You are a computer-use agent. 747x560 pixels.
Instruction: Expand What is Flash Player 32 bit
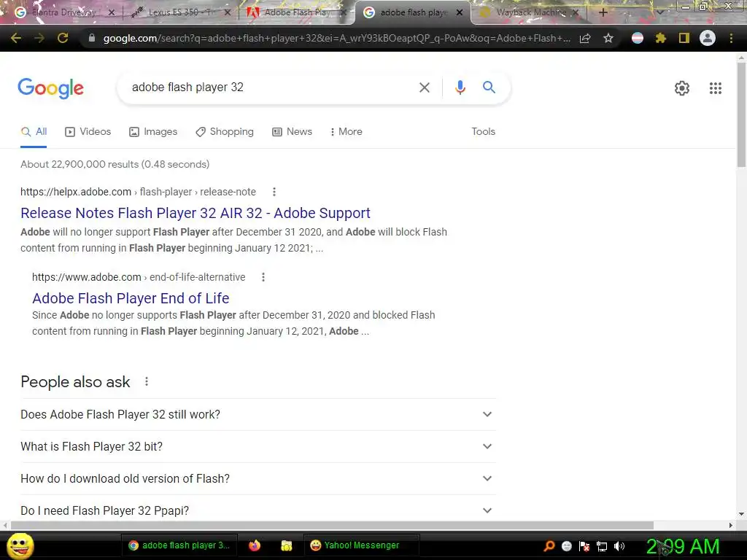258,446
